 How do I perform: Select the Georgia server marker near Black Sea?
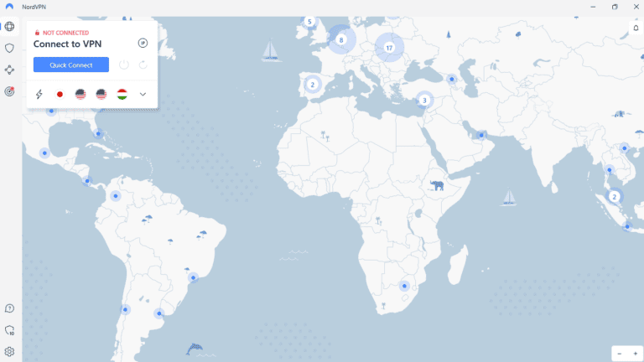(x=452, y=80)
